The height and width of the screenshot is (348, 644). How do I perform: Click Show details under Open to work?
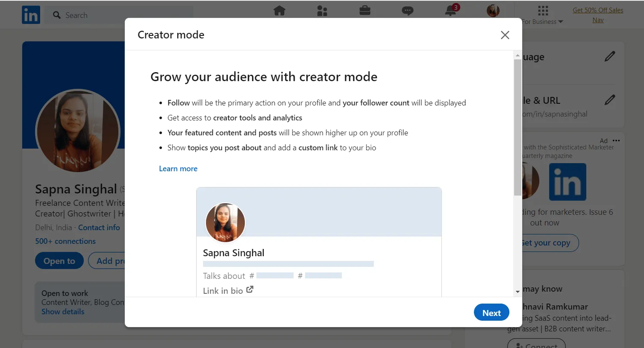click(63, 312)
